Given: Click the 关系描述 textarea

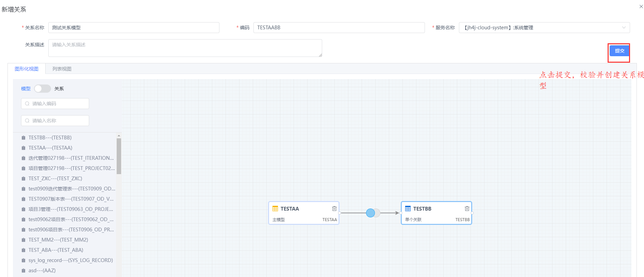Looking at the screenshot, I should pos(185,48).
